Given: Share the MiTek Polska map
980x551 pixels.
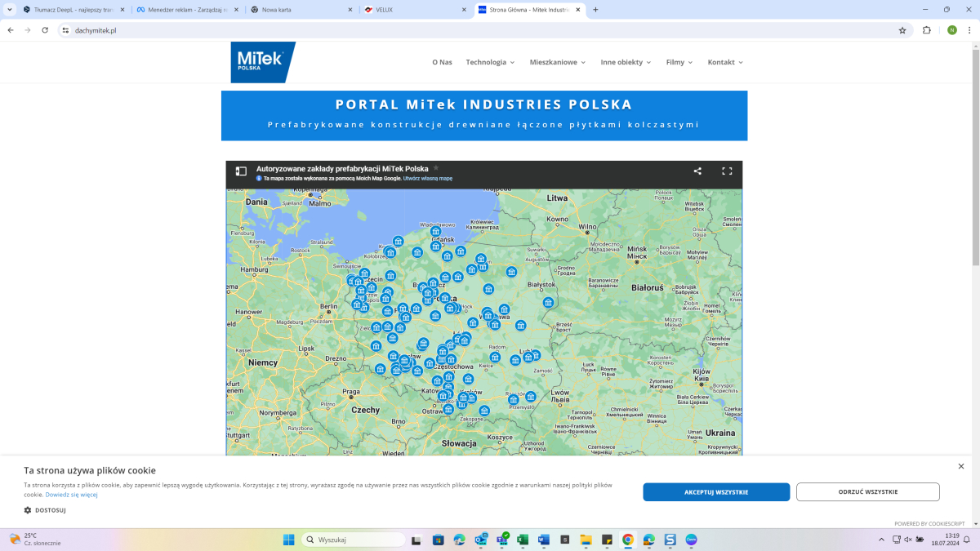Looking at the screenshot, I should point(697,171).
